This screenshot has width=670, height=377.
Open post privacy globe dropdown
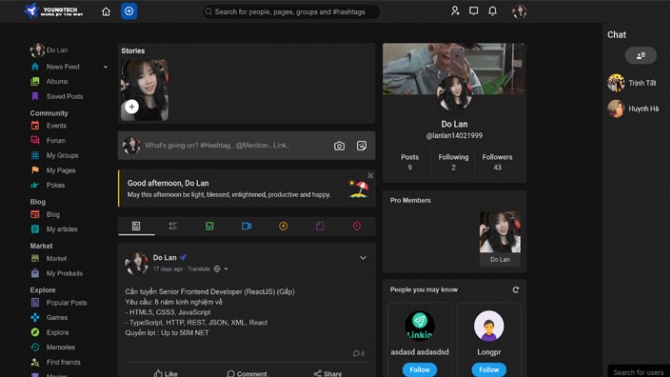pyautogui.click(x=220, y=269)
